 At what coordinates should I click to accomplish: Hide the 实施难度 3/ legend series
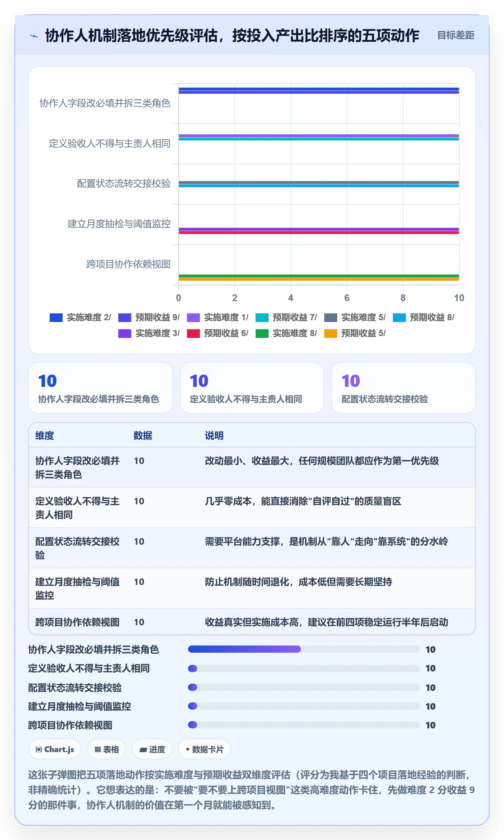click(x=149, y=333)
